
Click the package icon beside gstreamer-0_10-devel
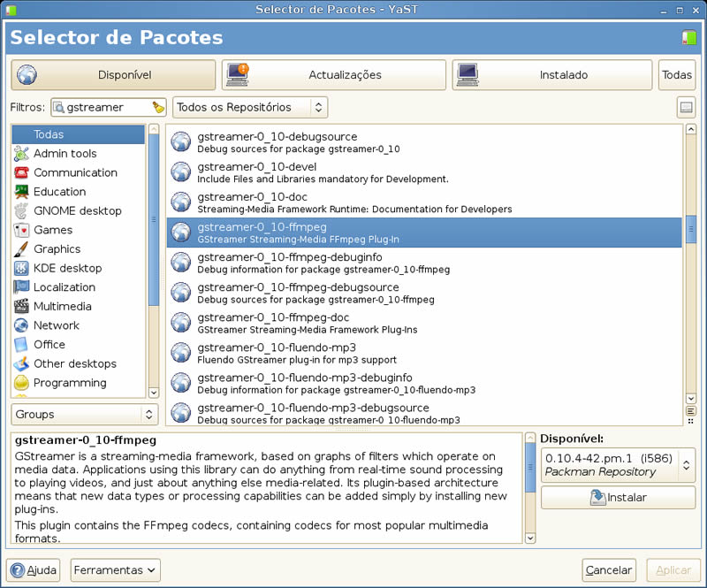click(x=181, y=172)
